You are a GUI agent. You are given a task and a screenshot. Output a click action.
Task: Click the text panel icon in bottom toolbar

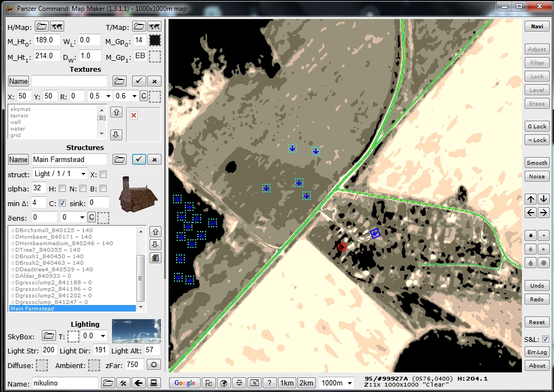pyautogui.click(x=254, y=383)
